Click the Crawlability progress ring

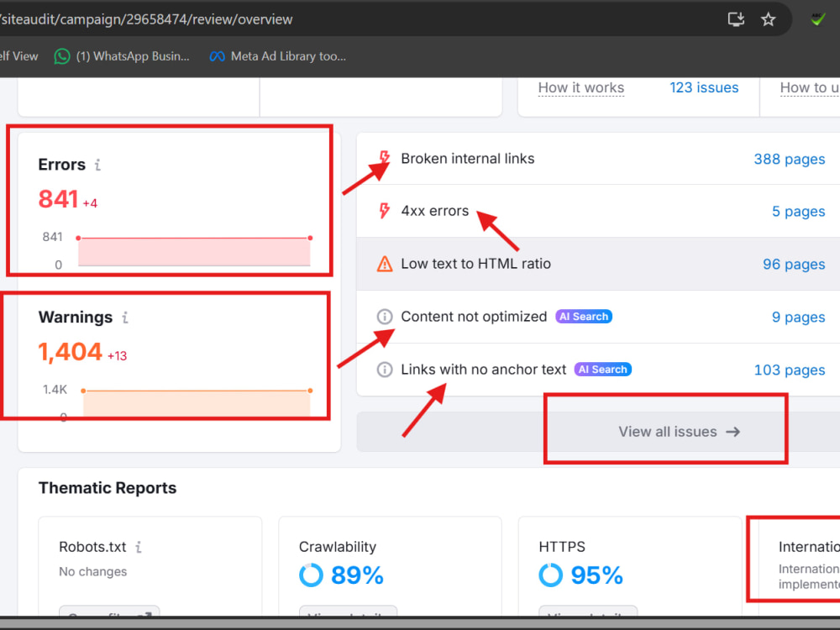point(312,575)
